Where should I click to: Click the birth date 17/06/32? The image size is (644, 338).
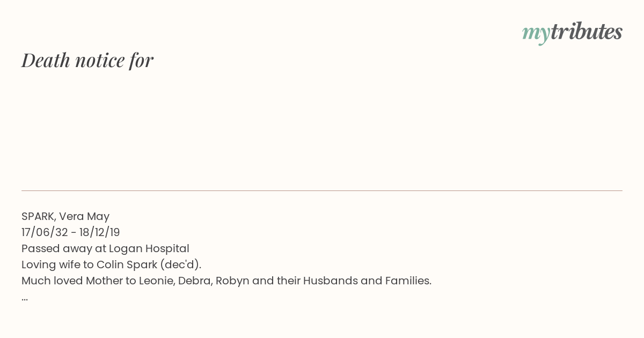tap(45, 232)
